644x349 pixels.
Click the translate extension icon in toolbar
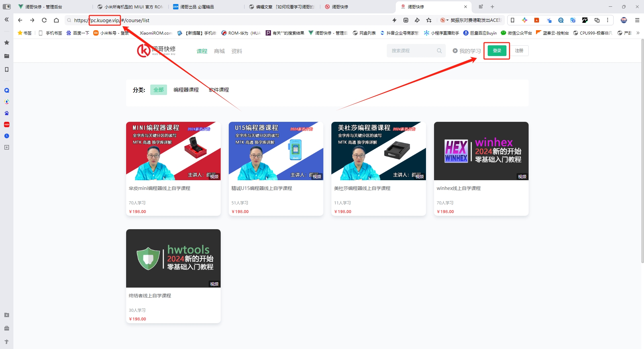click(573, 20)
